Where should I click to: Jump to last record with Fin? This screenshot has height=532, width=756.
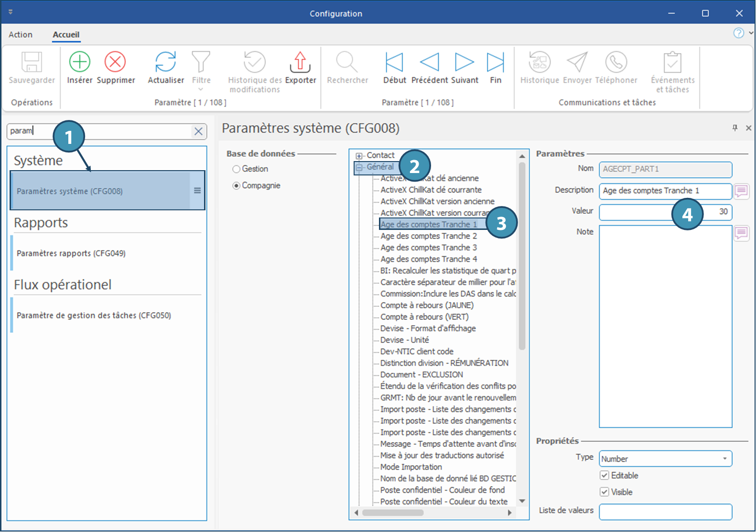[x=495, y=62]
